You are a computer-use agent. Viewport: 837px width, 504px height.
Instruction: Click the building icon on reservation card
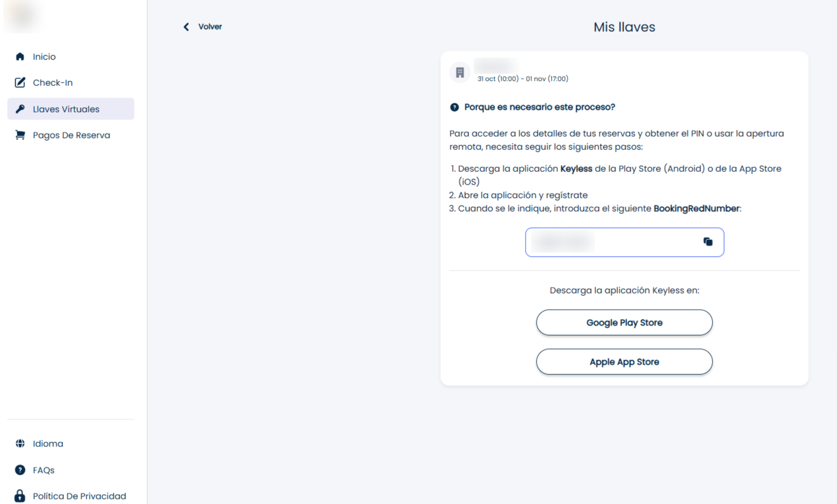(460, 73)
